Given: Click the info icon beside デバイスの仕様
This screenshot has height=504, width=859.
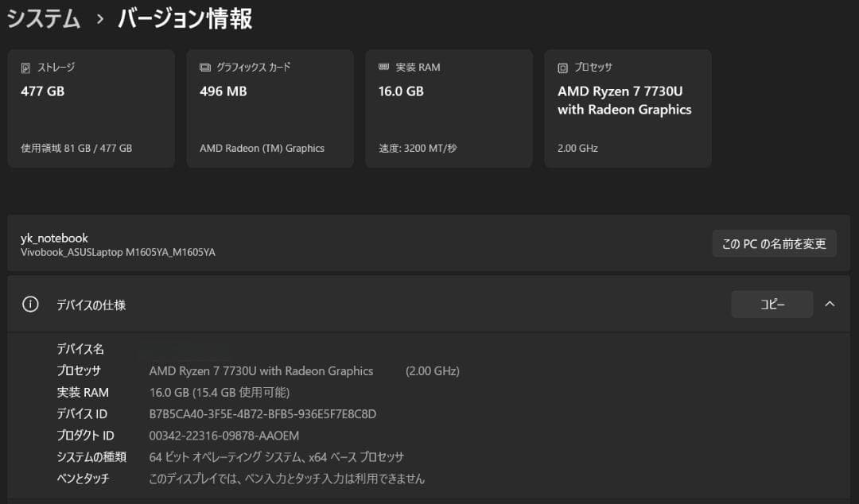Looking at the screenshot, I should point(30,304).
